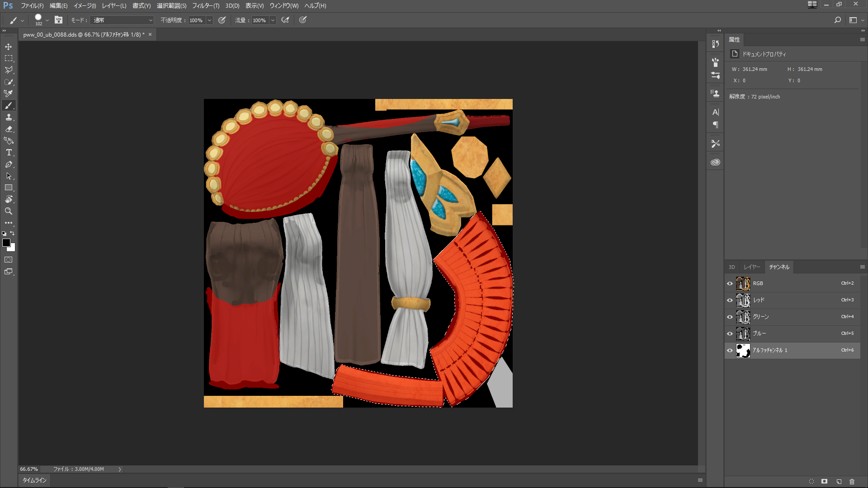Select the Move tool
The height and width of the screenshot is (488, 868).
tap(9, 47)
